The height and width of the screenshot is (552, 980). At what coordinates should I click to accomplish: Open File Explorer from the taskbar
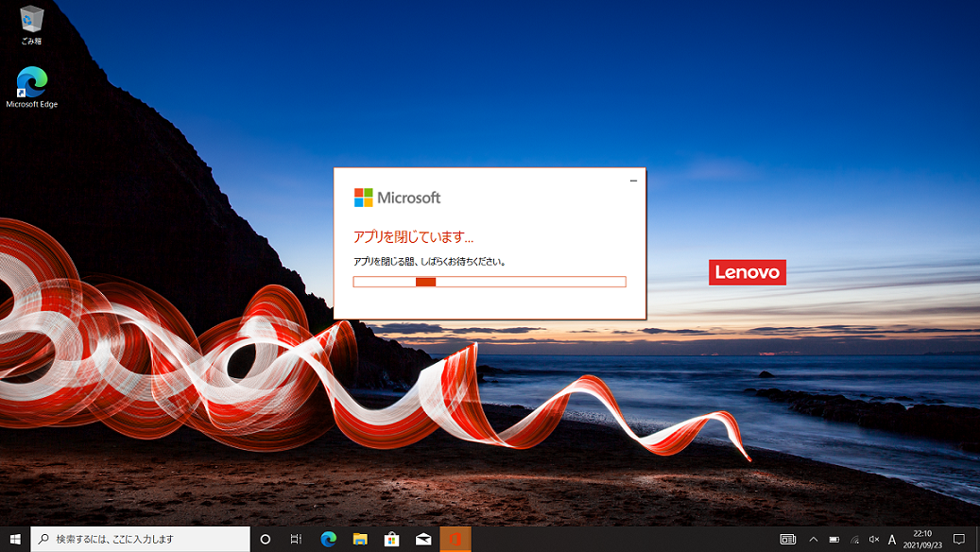tap(360, 539)
